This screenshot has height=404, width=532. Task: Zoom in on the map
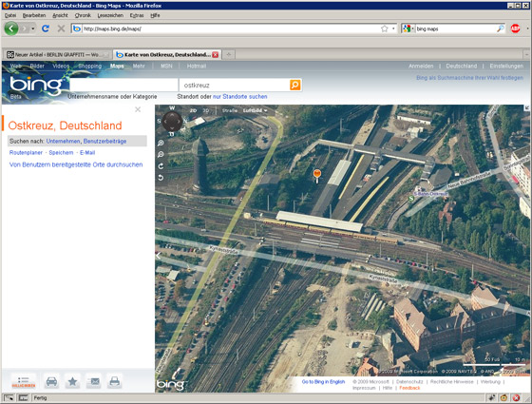pyautogui.click(x=161, y=144)
